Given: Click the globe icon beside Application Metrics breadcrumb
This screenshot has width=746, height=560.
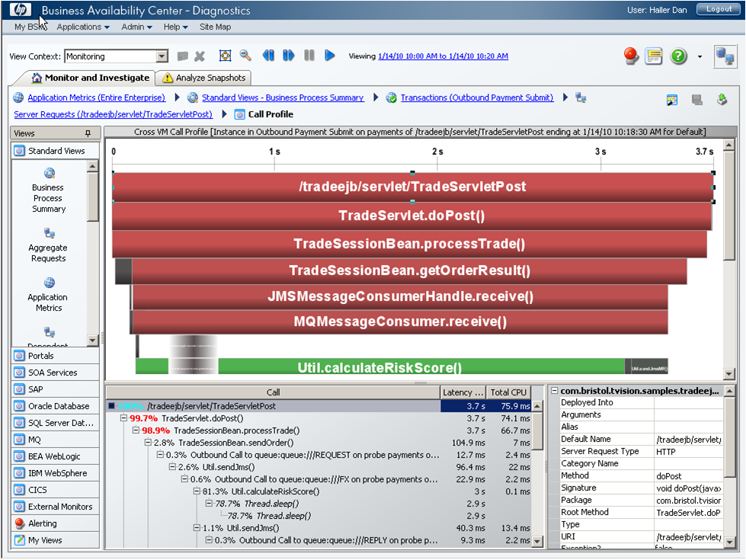Looking at the screenshot, I should click(x=18, y=98).
